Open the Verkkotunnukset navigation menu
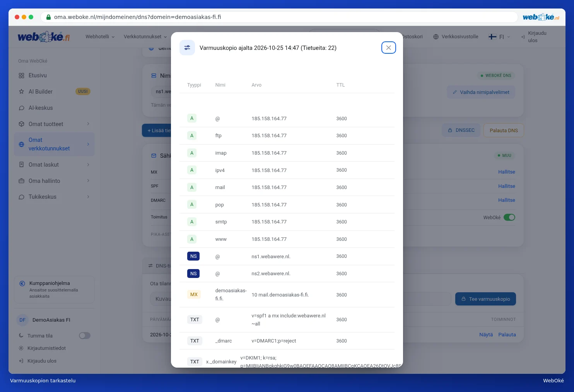The width and height of the screenshot is (574, 392). tap(145, 37)
